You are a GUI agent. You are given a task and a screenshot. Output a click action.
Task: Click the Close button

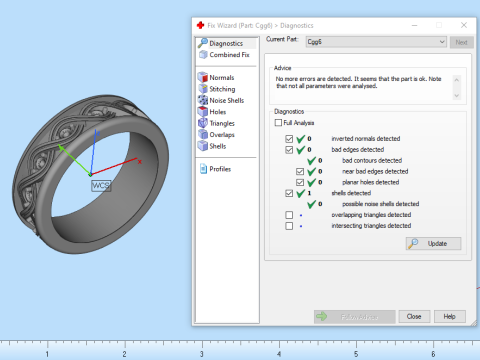pos(414,316)
